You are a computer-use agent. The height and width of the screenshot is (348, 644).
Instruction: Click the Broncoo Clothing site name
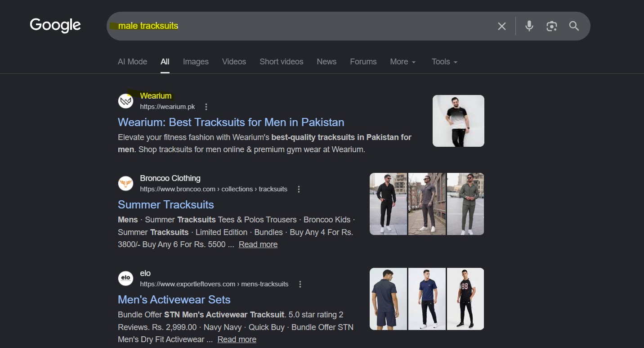tap(170, 178)
